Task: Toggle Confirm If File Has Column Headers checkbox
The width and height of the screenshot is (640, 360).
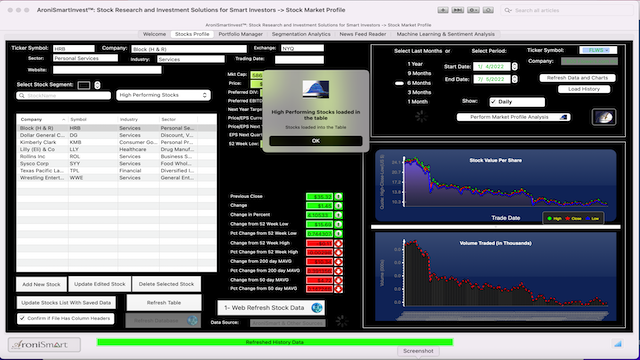Action: [x=22, y=318]
